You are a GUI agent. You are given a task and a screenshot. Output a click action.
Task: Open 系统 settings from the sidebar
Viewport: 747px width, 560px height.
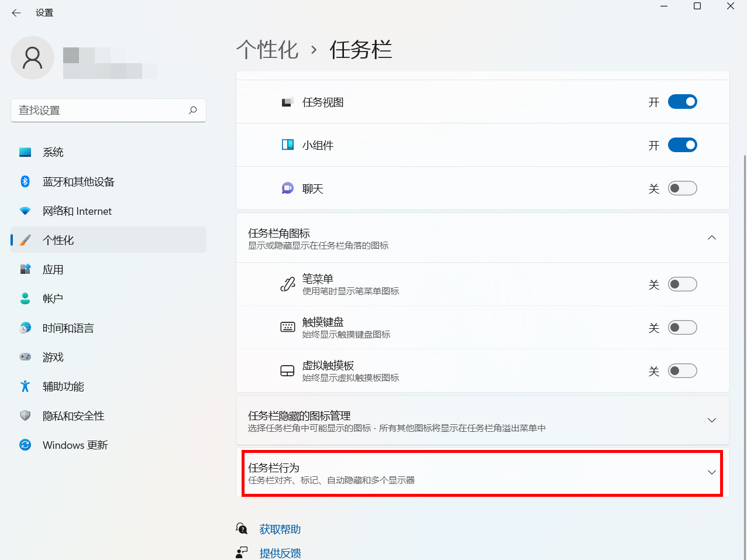click(x=53, y=152)
